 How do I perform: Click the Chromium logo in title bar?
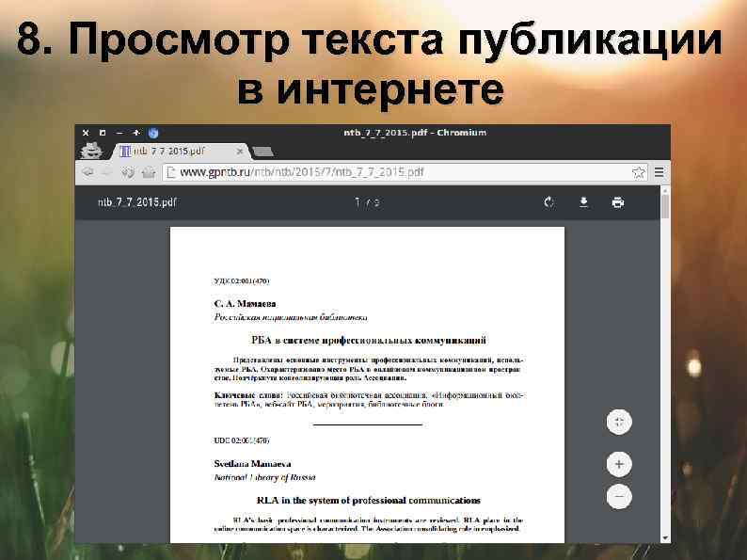click(x=153, y=133)
